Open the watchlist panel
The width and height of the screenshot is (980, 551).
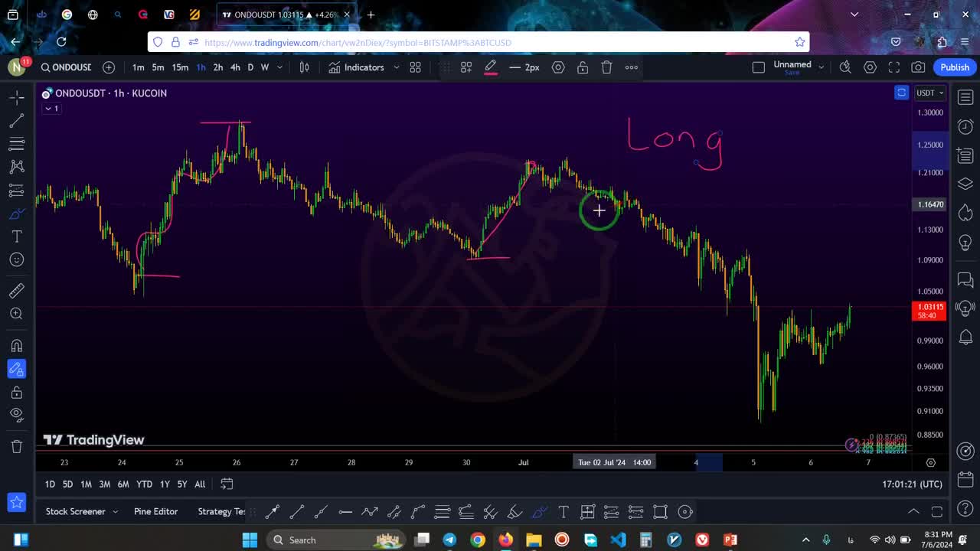[965, 98]
